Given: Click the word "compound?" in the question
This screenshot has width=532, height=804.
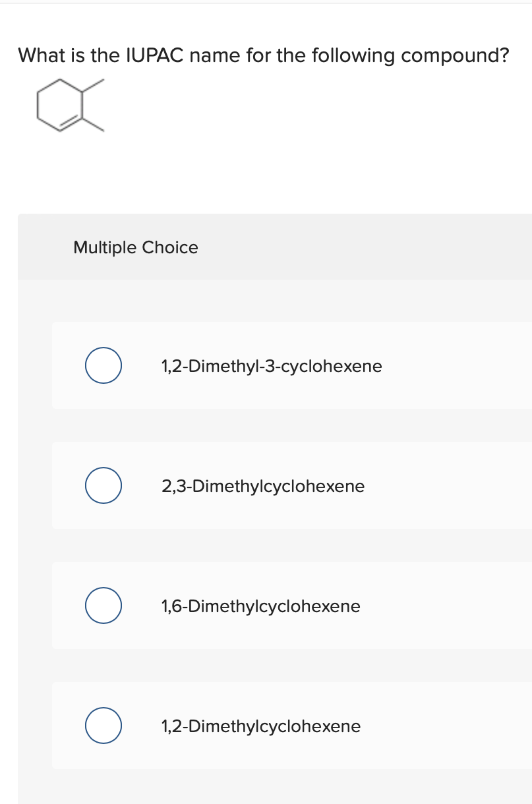Looking at the screenshot, I should (x=456, y=55).
